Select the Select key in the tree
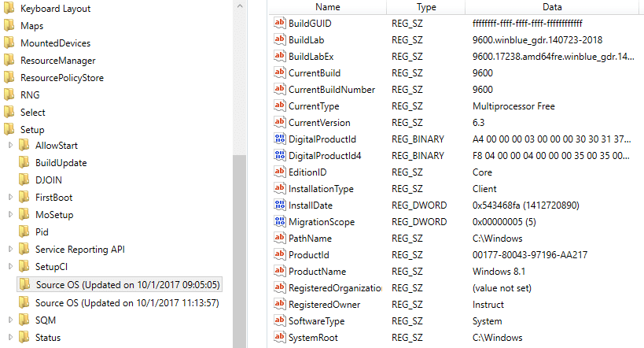The height and width of the screenshot is (348, 644). pos(33,113)
